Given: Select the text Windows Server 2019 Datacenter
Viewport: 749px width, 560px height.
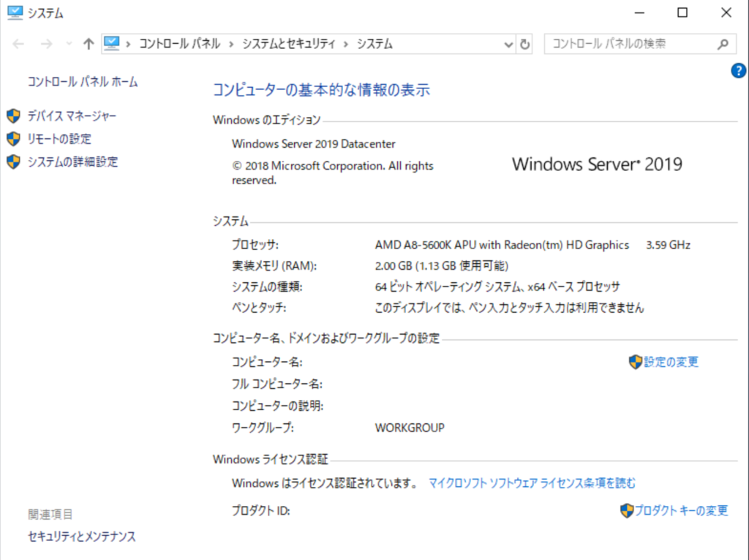Looking at the screenshot, I should pyautogui.click(x=313, y=144).
